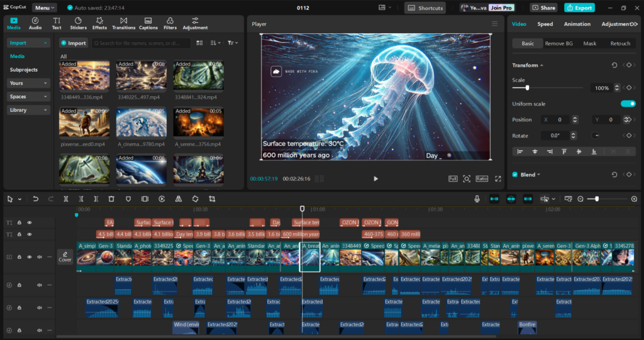Viewport: 644px width, 340px height.
Task: Click the crop tool in timeline toolbar
Action: [x=212, y=199]
